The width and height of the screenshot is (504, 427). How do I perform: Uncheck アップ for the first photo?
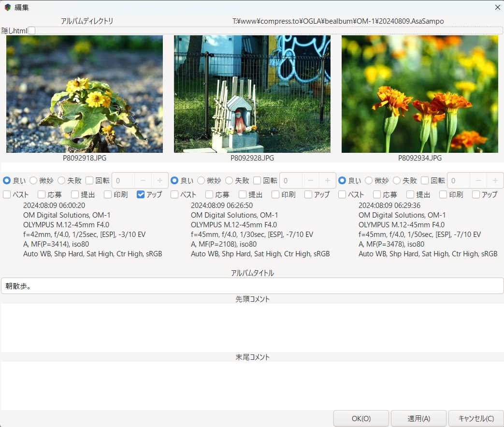(141, 194)
